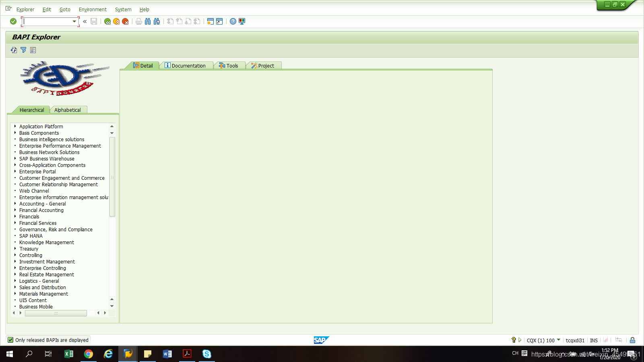644x362 pixels.
Task: Open a new SAP session via toolbar icon
Action: [210, 22]
